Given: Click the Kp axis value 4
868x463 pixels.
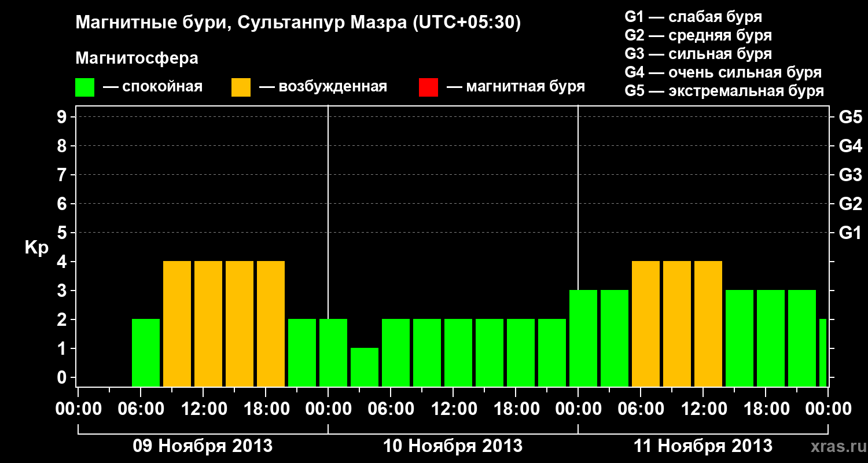Looking at the screenshot, I should click(x=63, y=262).
